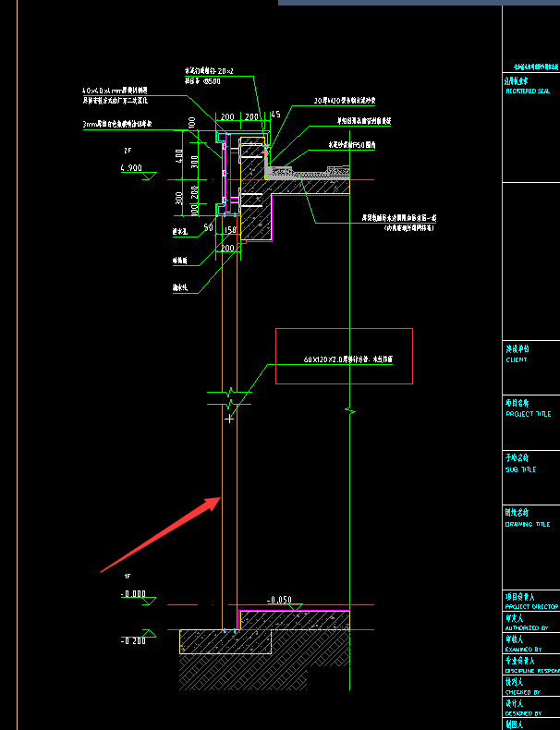Viewport: 560px width, 730px height.
Task: Click the AUTHORIZED BY label
Action: (527, 628)
